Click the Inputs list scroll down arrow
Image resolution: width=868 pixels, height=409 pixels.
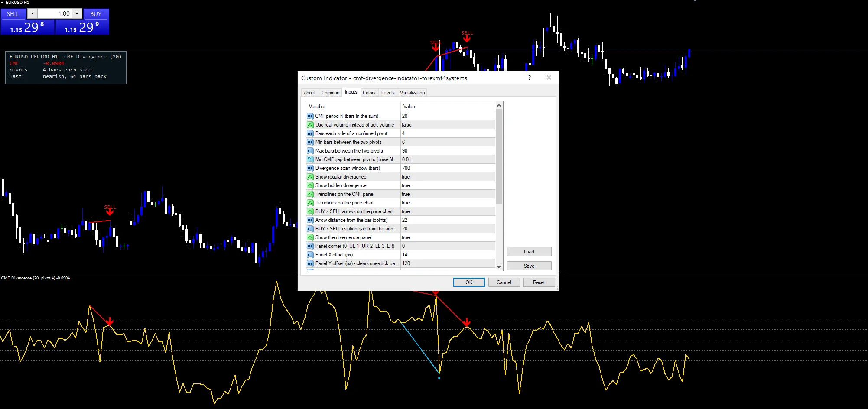coord(499,267)
